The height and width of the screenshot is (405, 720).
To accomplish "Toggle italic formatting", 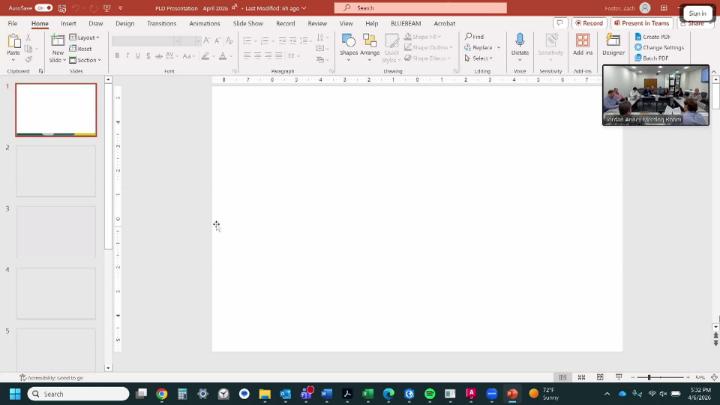I will (128, 56).
